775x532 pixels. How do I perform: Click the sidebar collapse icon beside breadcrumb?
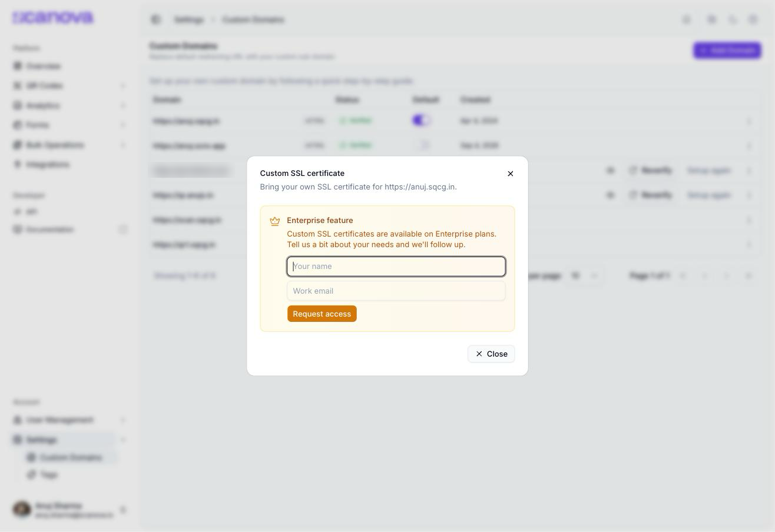[x=156, y=19]
